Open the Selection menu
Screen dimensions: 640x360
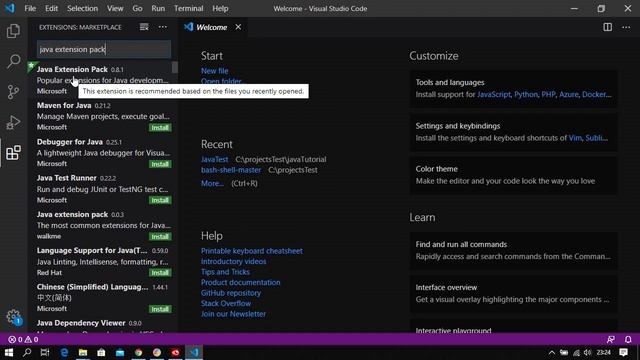82,8
